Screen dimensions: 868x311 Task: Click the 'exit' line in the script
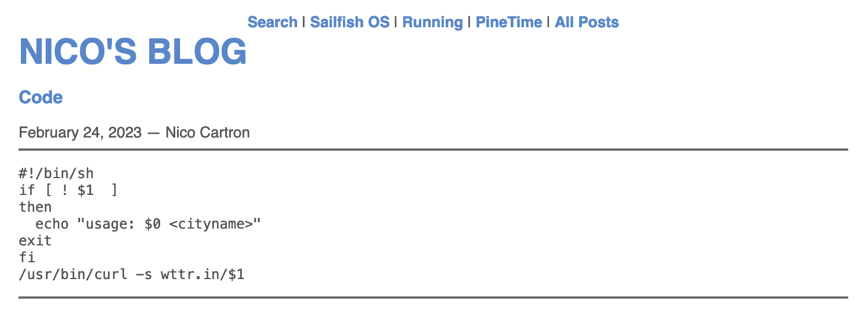point(35,240)
